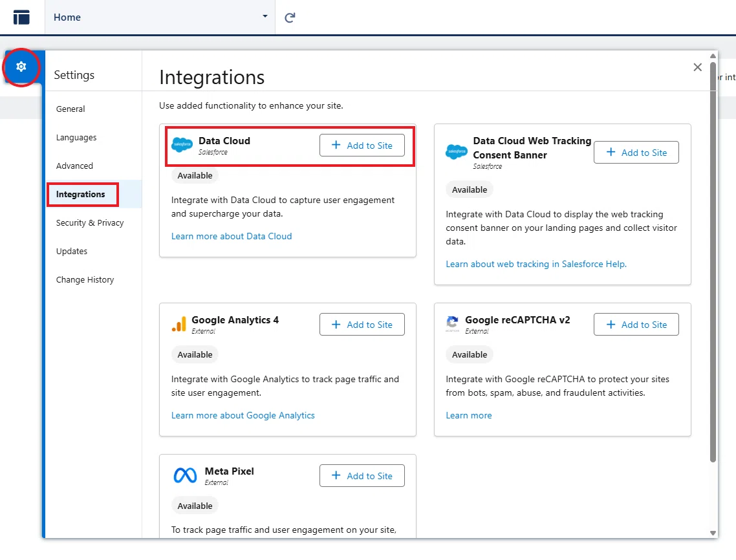736x560 pixels.
Task: Click the Consent Banner Salesforce logo
Action: click(x=456, y=151)
